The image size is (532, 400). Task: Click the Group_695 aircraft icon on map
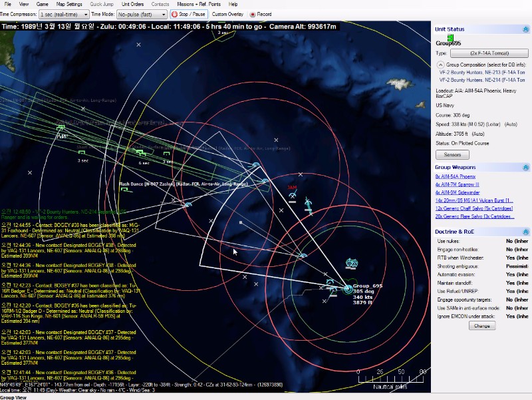coord(348,288)
